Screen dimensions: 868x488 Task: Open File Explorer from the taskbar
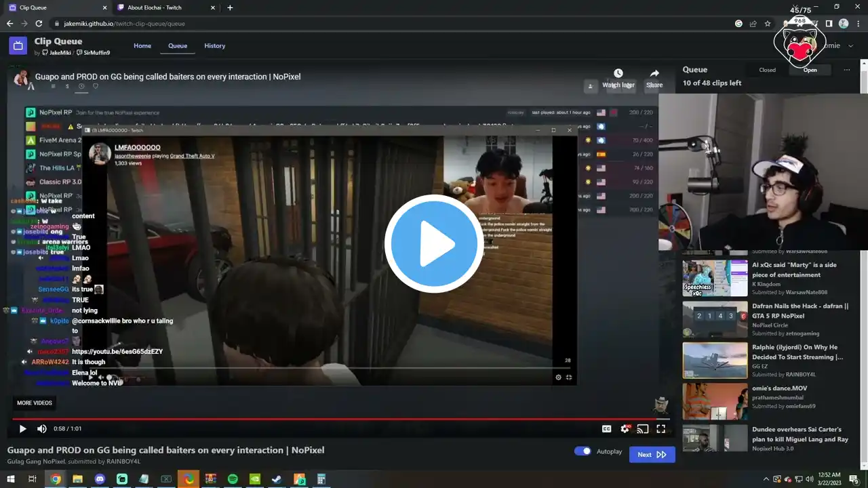pyautogui.click(x=77, y=479)
